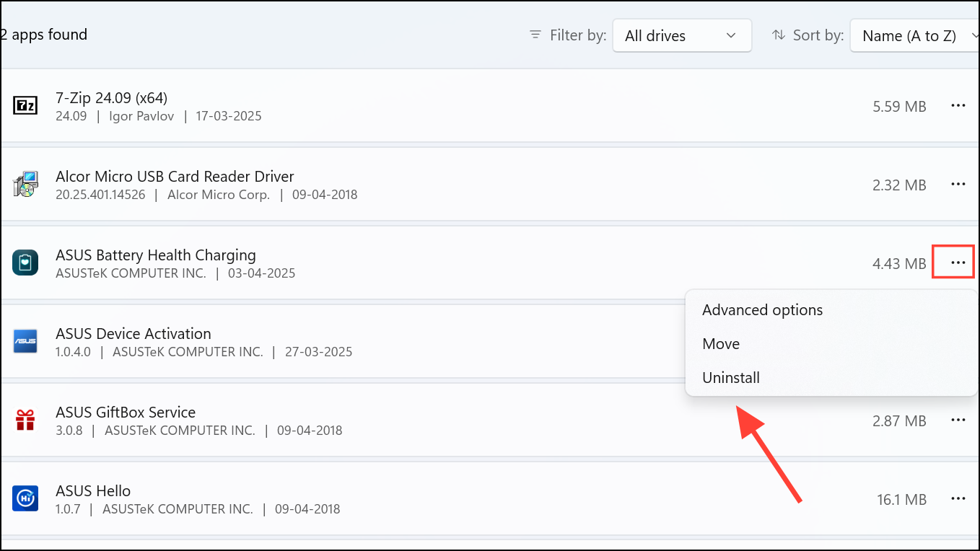Open more options for Alcor Micro driver
The width and height of the screenshot is (980, 551).
click(x=958, y=185)
